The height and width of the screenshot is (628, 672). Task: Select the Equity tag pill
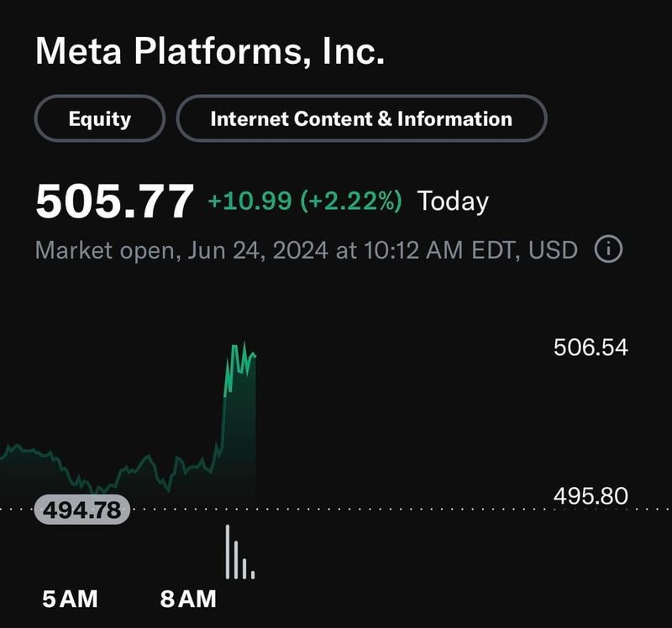click(97, 118)
